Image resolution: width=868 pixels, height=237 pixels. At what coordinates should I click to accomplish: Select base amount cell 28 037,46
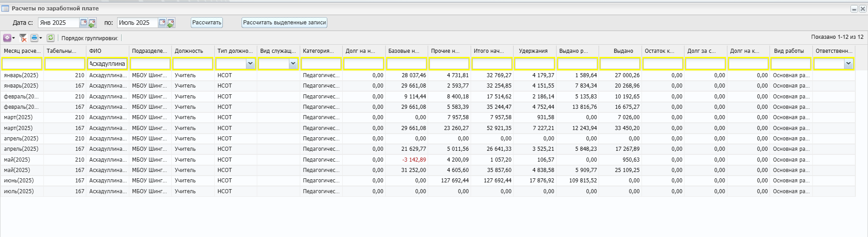click(406, 75)
